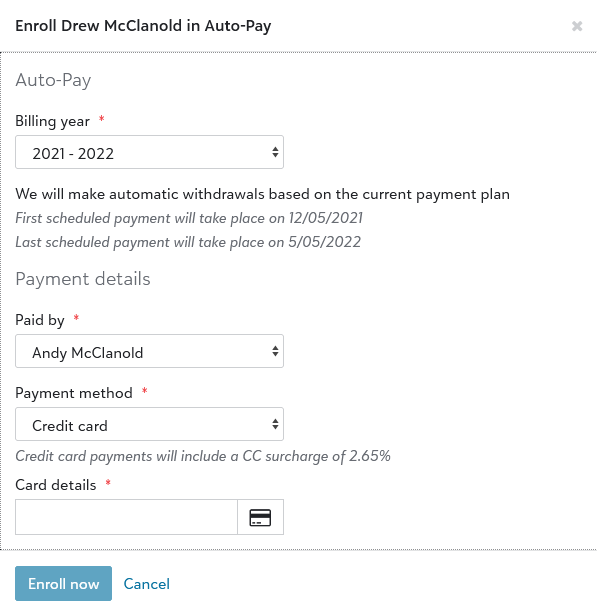597x616 pixels.
Task: Click the Payment details section heading
Action: pyautogui.click(x=83, y=279)
